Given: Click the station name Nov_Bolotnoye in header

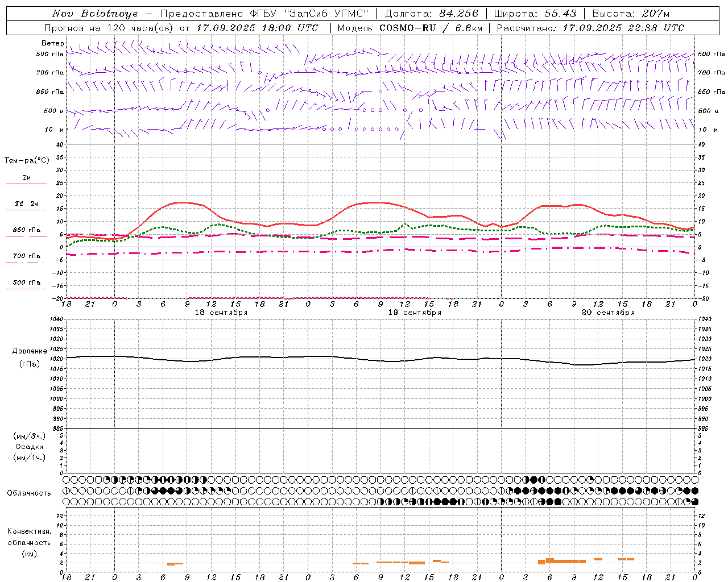Looking at the screenshot, I should click(x=95, y=14).
